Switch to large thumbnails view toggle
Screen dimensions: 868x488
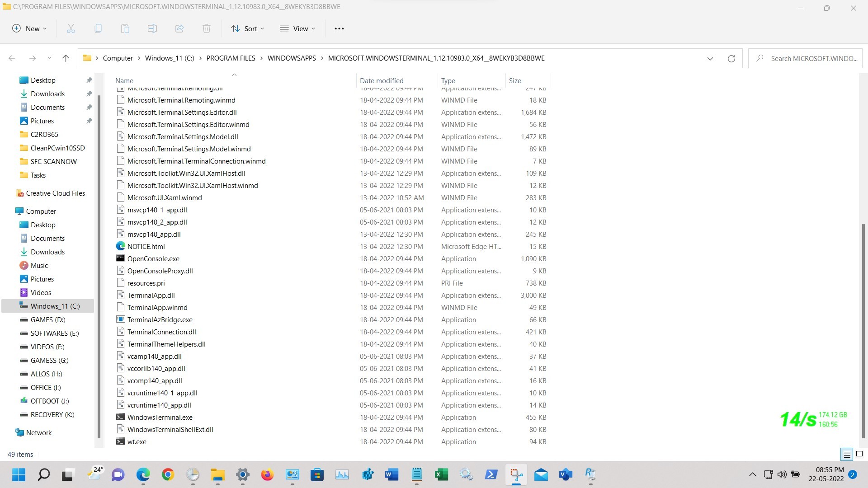click(x=859, y=454)
